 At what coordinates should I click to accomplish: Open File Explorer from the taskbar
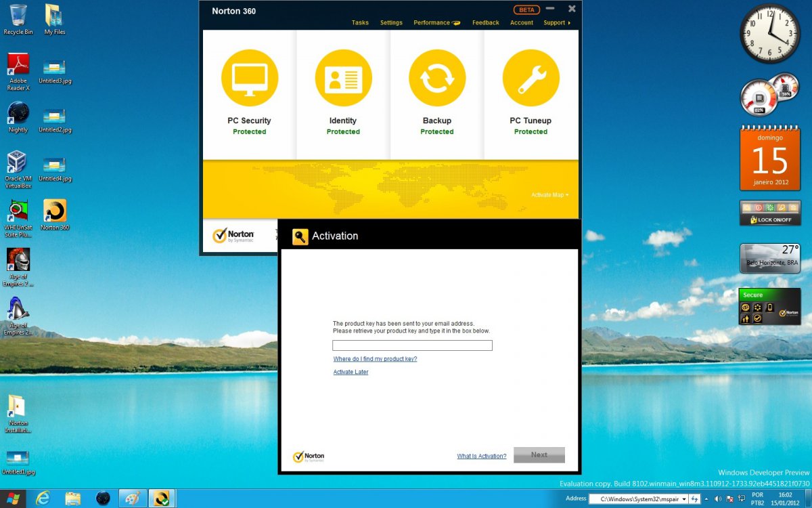pyautogui.click(x=73, y=499)
